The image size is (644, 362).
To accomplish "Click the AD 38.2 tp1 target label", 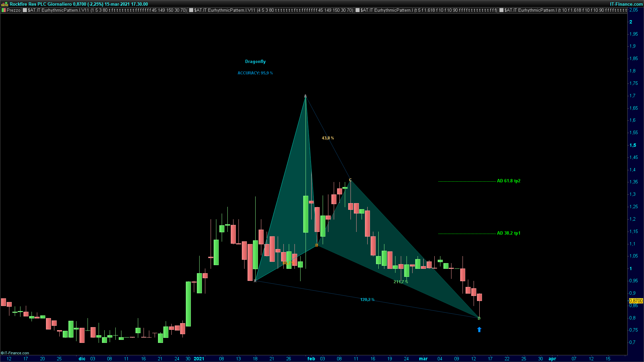I will [508, 233].
